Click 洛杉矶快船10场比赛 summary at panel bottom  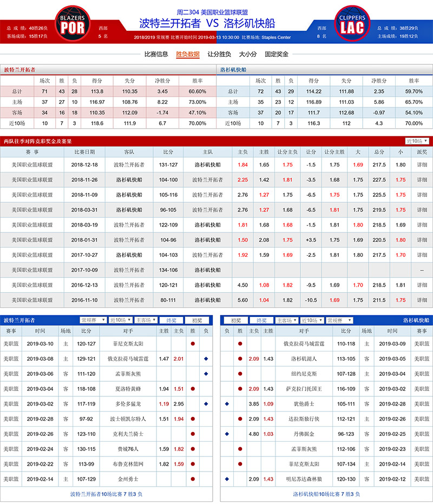(x=326, y=494)
